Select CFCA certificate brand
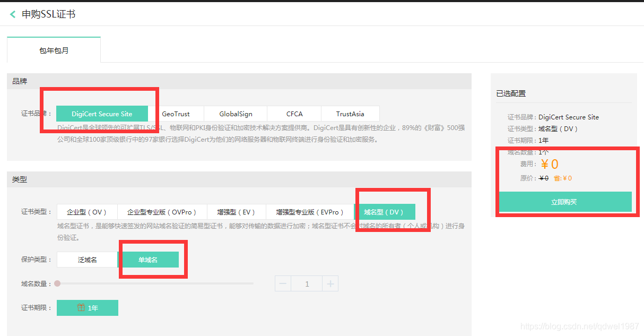 point(294,114)
